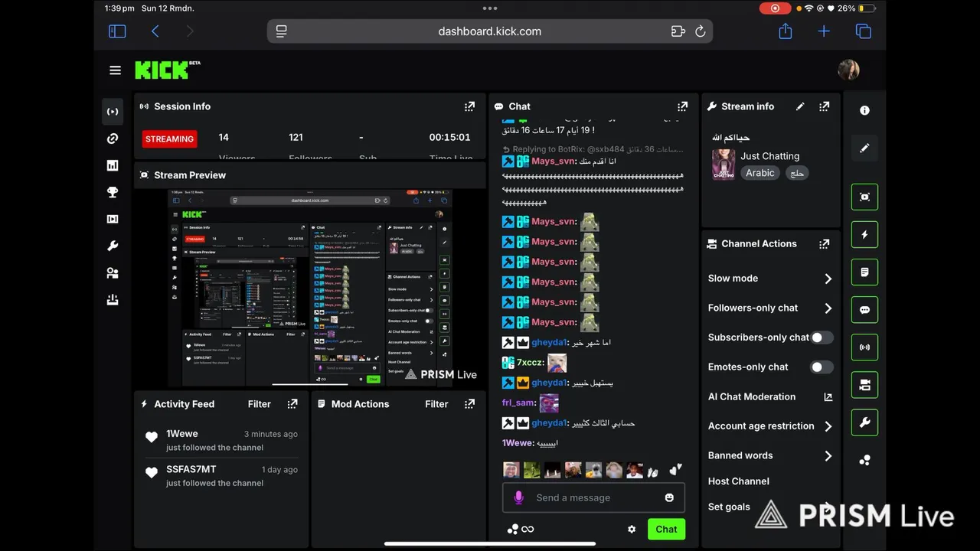Click username gheyda1 in last chat message
980x551 pixels.
[549, 422]
